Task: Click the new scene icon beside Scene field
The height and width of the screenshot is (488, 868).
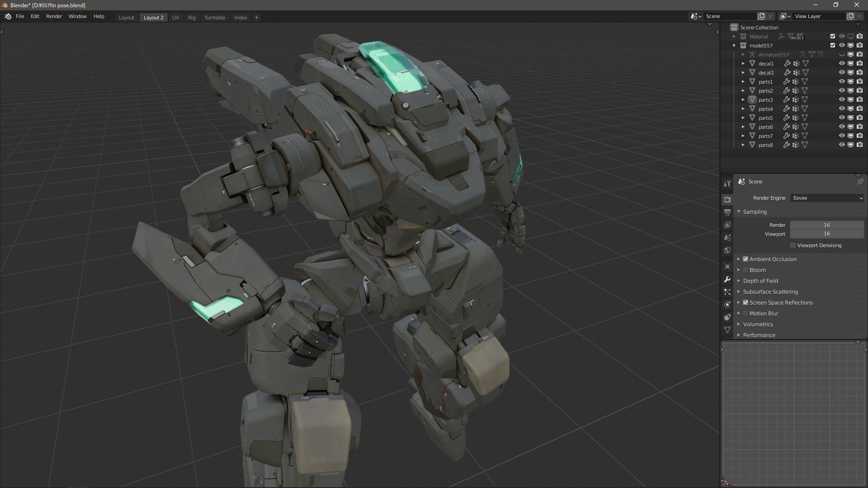Action: [761, 16]
